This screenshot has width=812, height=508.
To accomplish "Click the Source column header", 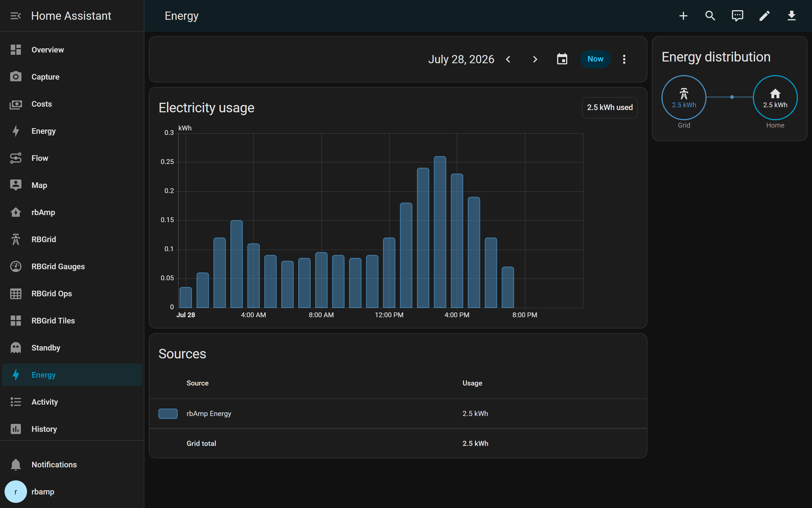I will coord(198,383).
